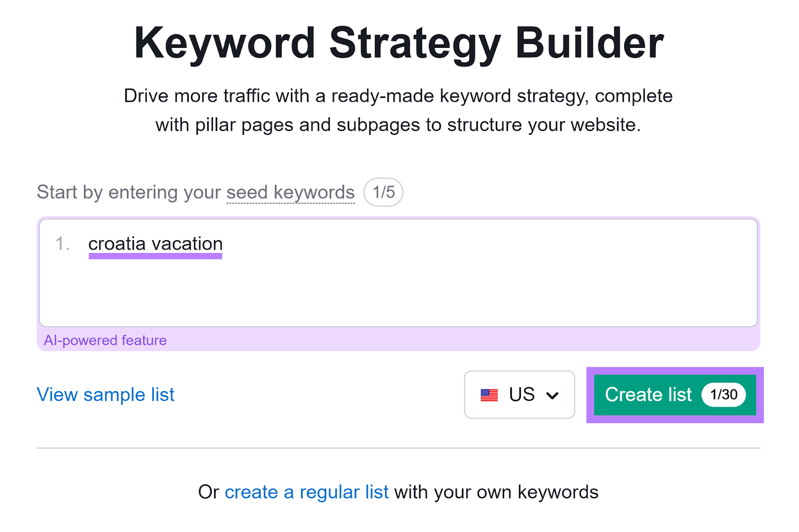Click the AI-powered feature label

tap(105, 340)
